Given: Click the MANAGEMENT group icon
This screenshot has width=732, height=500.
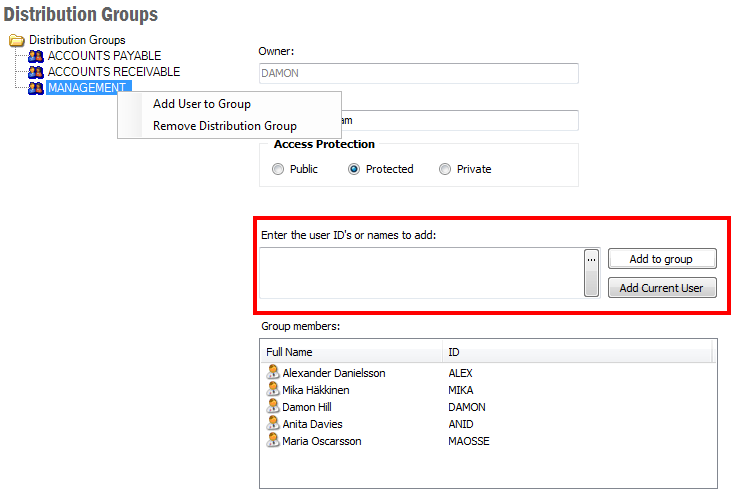Looking at the screenshot, I should pyautogui.click(x=37, y=88).
